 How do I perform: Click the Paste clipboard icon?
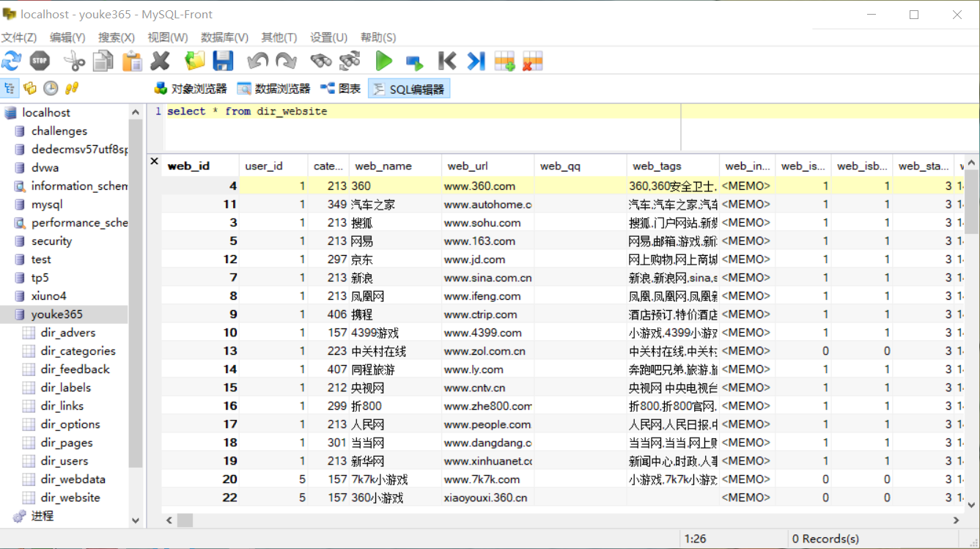132,61
